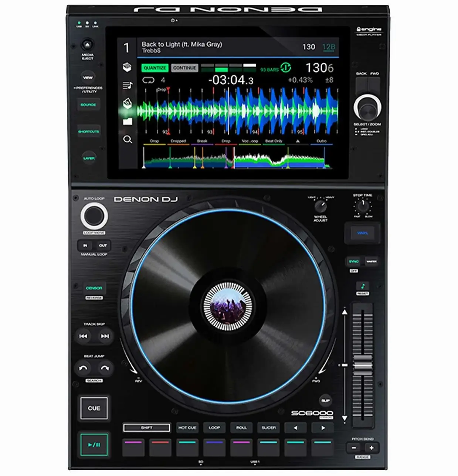Select ROLL pad mode
458x476 pixels.
tap(241, 428)
